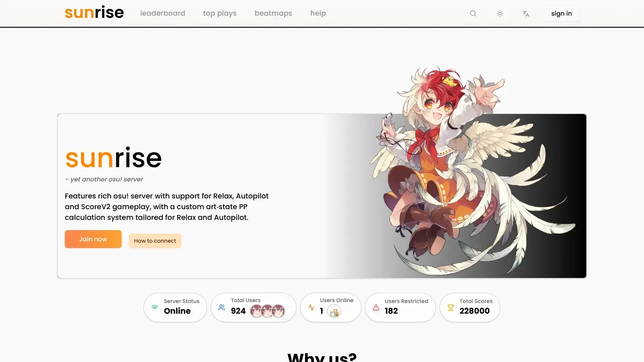Click the last Total Users avatar
This screenshot has width=644, height=362.
(278, 311)
